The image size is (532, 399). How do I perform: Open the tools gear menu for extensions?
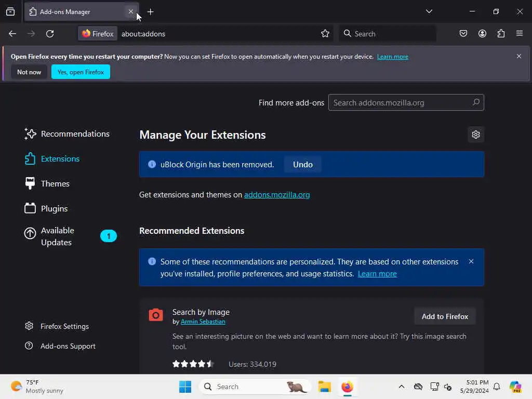coord(476,135)
